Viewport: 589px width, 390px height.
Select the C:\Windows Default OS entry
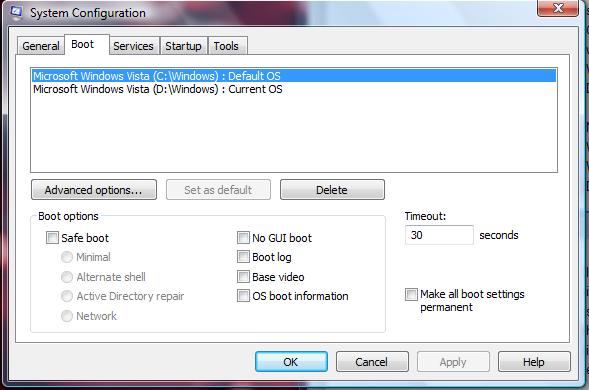294,76
